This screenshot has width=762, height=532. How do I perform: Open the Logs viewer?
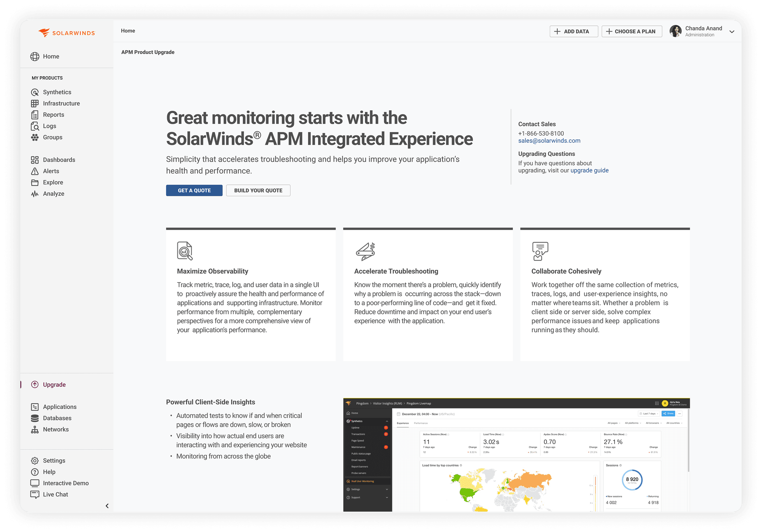[x=49, y=126]
